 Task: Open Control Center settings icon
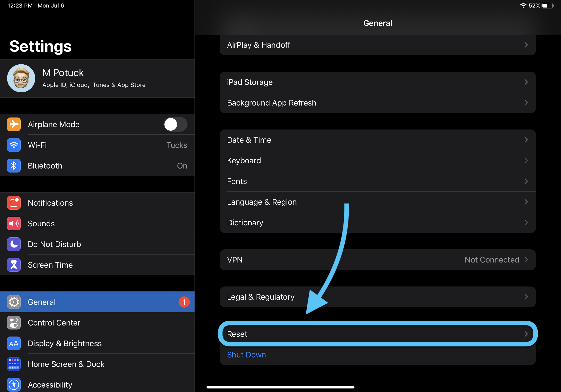click(x=14, y=323)
